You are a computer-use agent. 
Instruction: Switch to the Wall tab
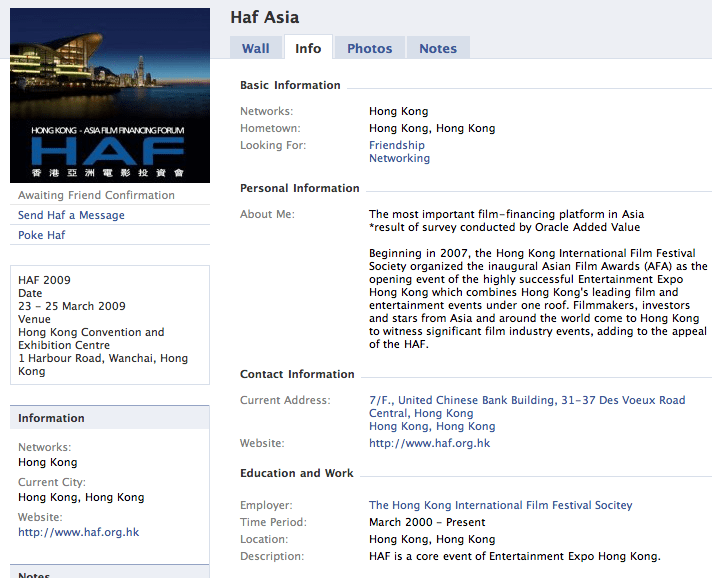255,48
